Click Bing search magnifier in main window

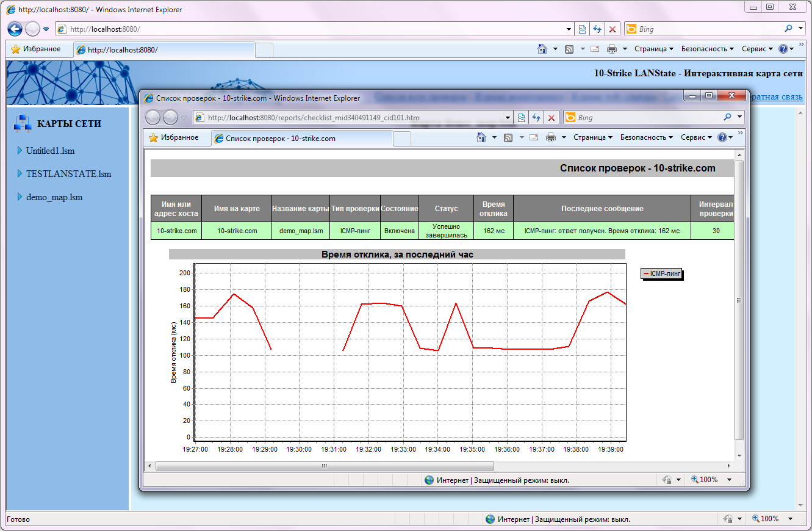[x=788, y=29]
